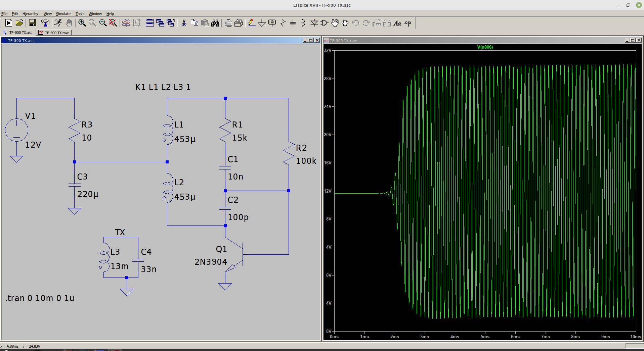Select the Draw Wire pencil tool
The image size is (644, 351).
tap(252, 23)
